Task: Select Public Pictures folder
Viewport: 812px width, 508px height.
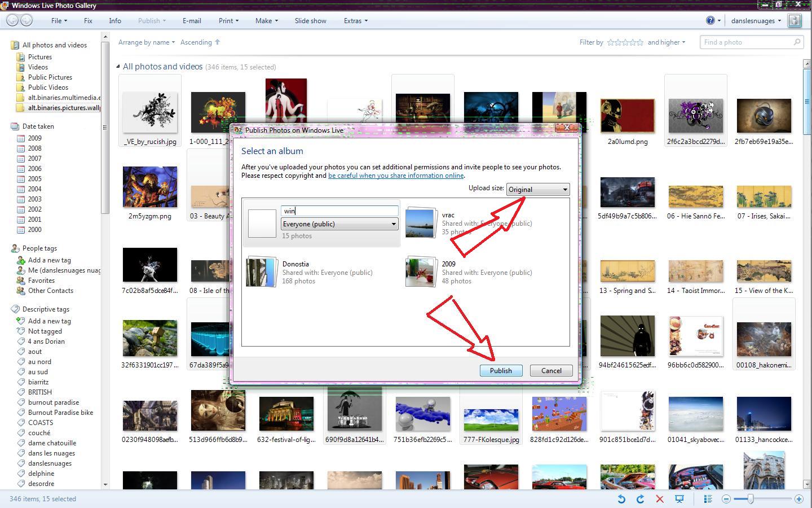Action: 50,77
